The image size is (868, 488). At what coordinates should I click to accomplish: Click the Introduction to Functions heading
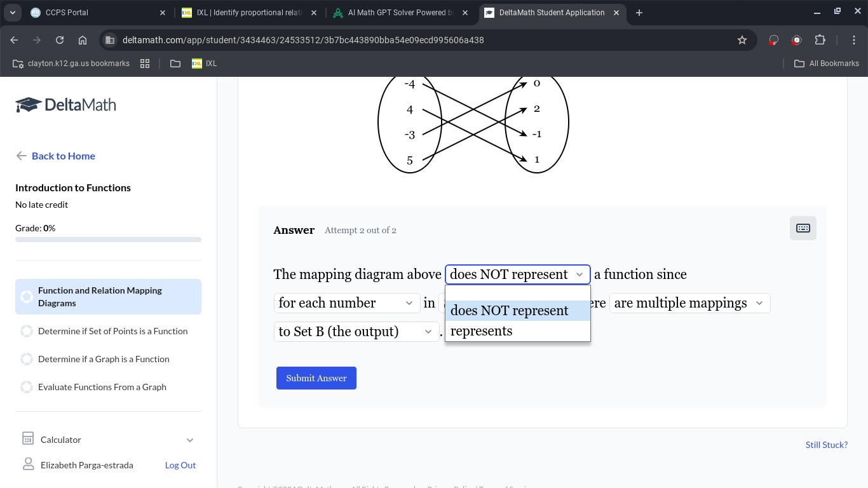click(x=73, y=187)
